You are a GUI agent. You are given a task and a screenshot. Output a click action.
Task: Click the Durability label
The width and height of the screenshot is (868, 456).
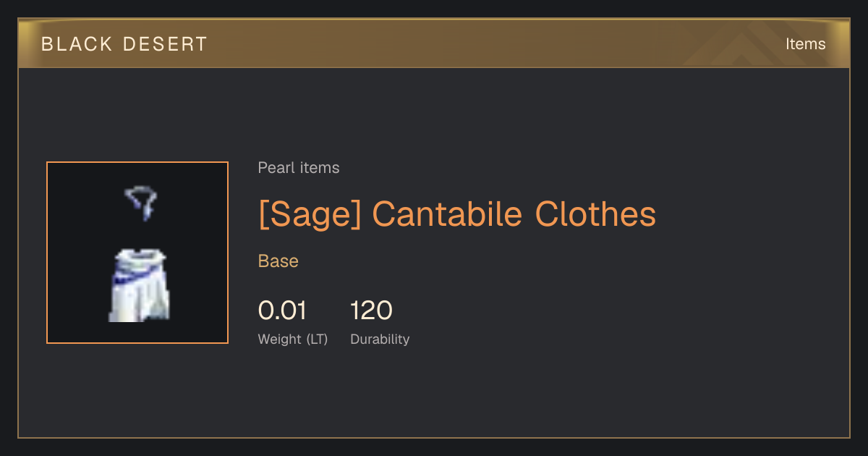(380, 339)
